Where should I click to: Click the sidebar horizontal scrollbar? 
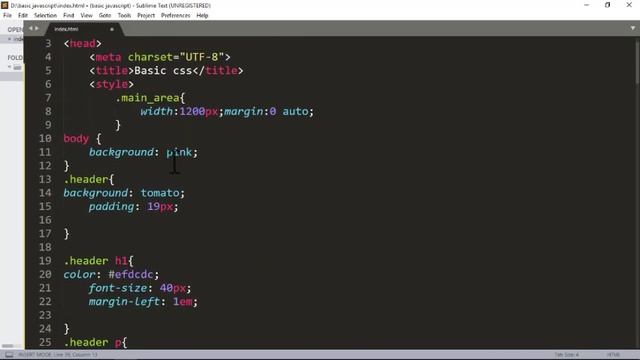[7, 346]
